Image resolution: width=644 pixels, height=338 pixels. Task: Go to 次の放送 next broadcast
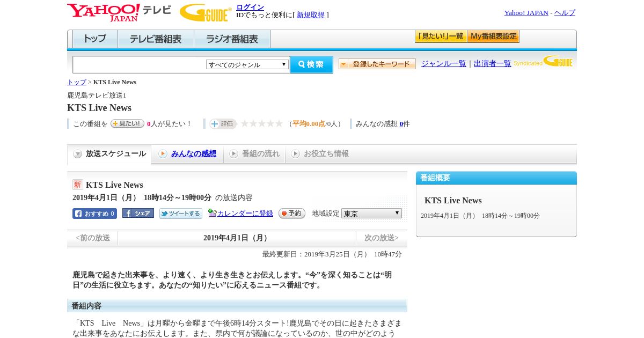coord(382,238)
